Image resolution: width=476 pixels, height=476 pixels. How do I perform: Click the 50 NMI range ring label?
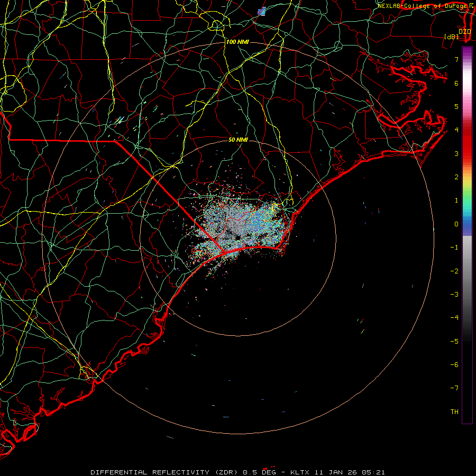click(238, 140)
